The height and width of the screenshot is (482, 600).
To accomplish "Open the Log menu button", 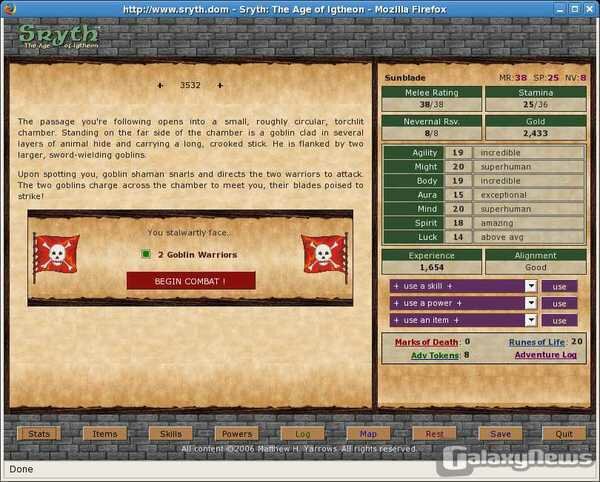I will (x=303, y=434).
